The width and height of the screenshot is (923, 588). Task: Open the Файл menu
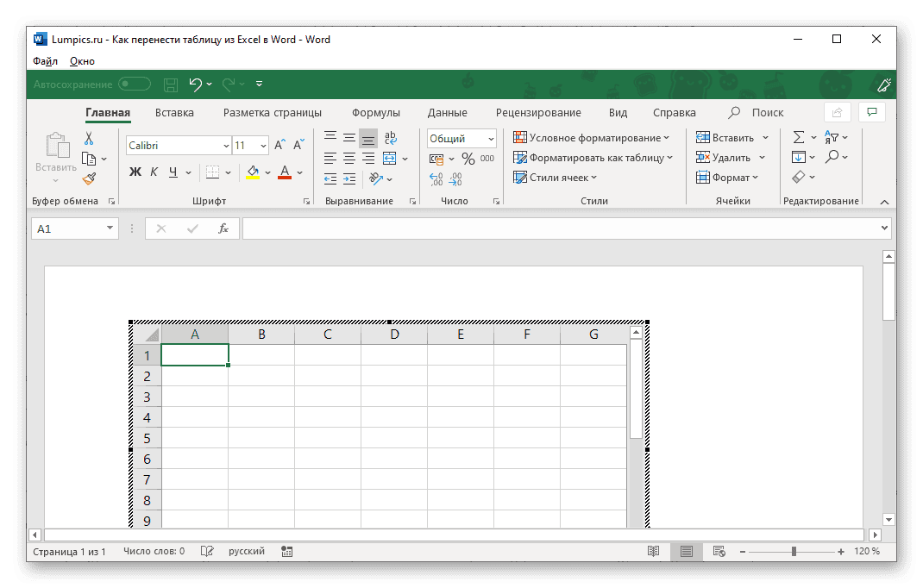tap(45, 60)
